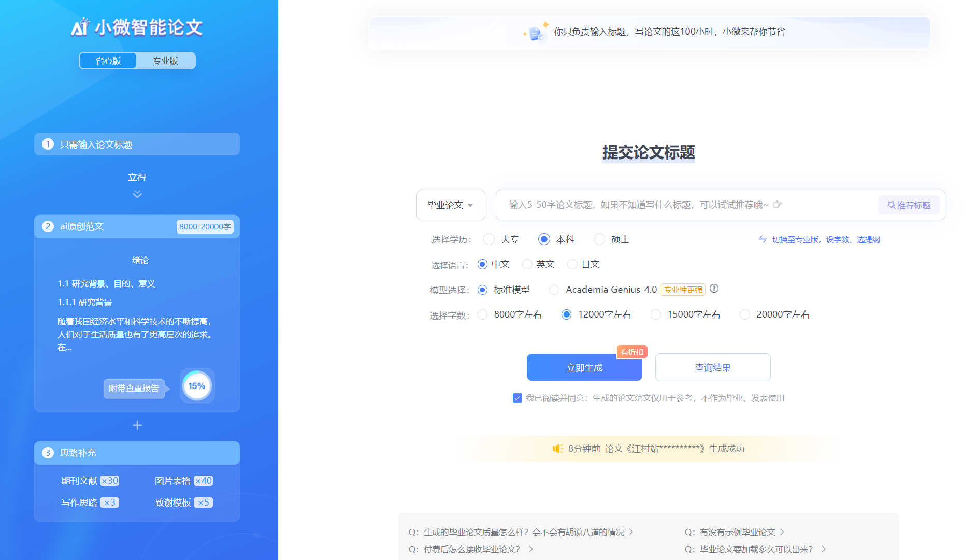Open the 毕业论文 type dropdown
The width and height of the screenshot is (978, 560).
(x=451, y=205)
